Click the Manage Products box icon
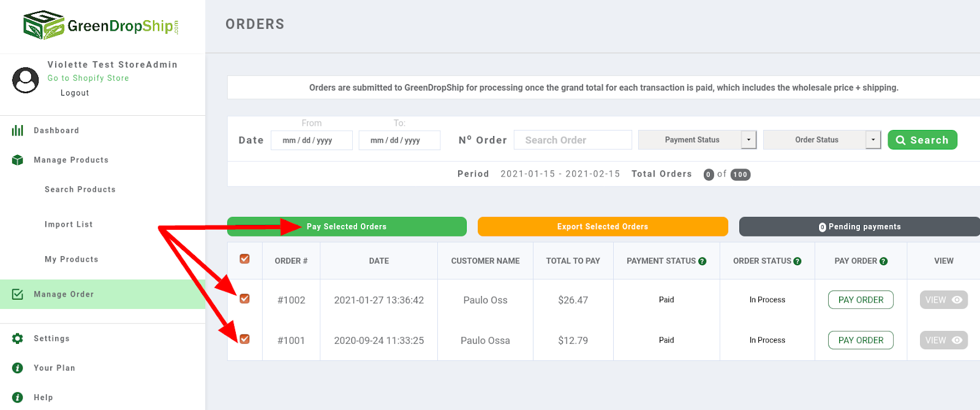Image resolution: width=980 pixels, height=410 pixels. (18, 160)
